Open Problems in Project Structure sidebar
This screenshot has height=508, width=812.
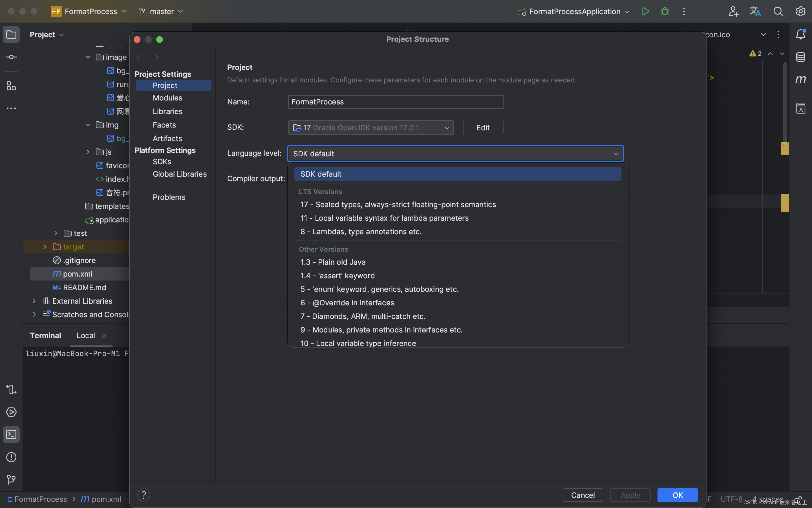click(x=169, y=197)
